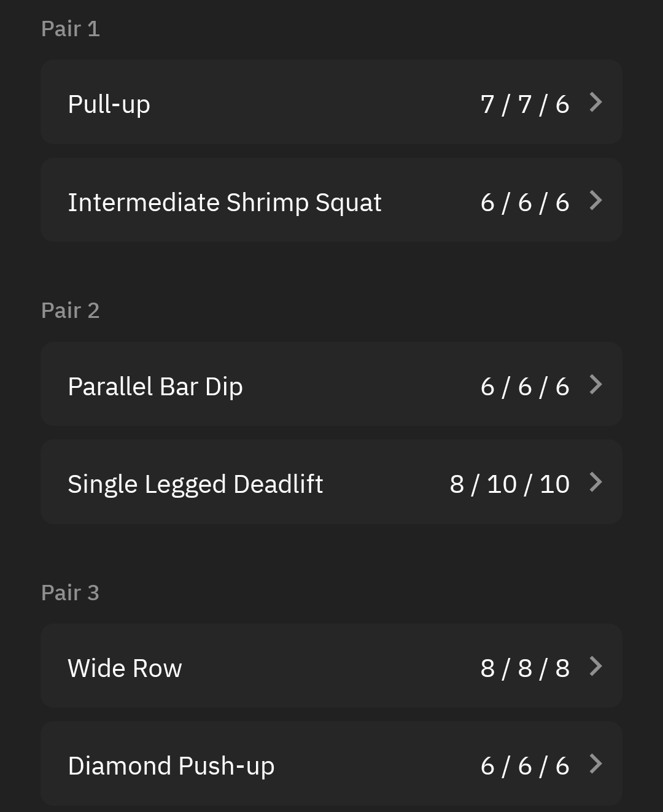The width and height of the screenshot is (663, 812).
Task: Open the Parallel Bar Dip row
Action: tap(331, 384)
